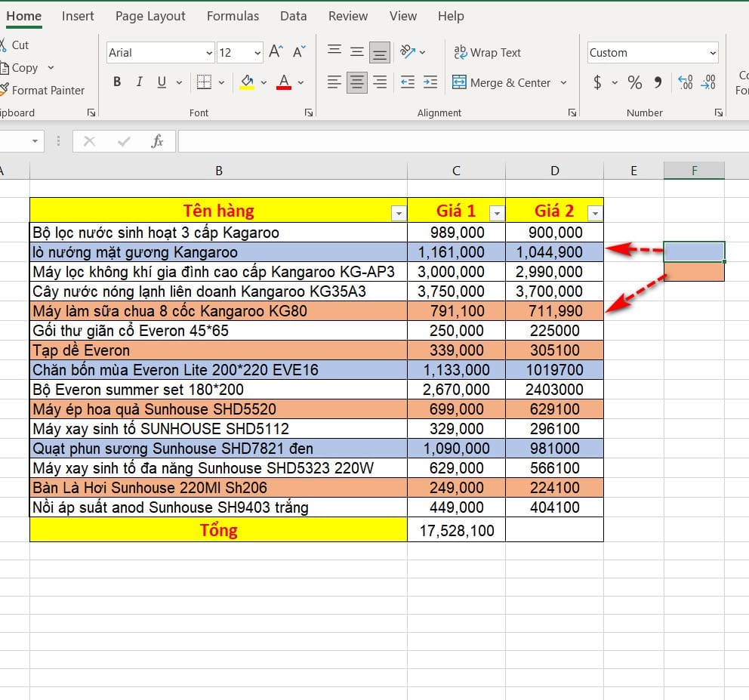Image resolution: width=749 pixels, height=700 pixels.
Task: Open the Formulas ribbon tab
Action: pyautogui.click(x=233, y=16)
